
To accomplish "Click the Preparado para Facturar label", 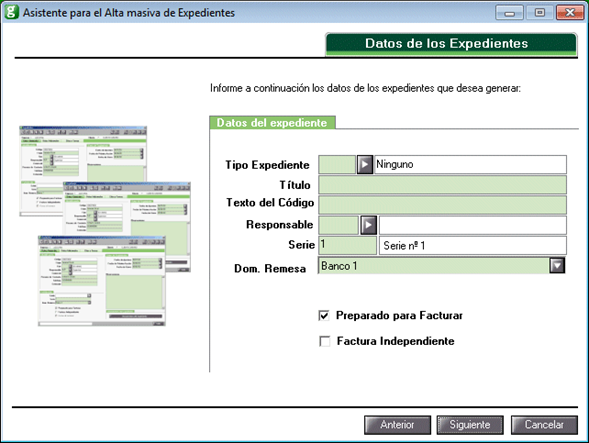I will point(399,316).
